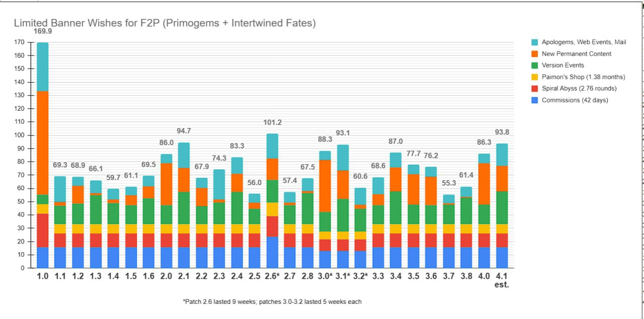Image resolution: width=644 pixels, height=319 pixels.
Task: Click the orange segment of bar 3.0*
Action: pyautogui.click(x=325, y=186)
